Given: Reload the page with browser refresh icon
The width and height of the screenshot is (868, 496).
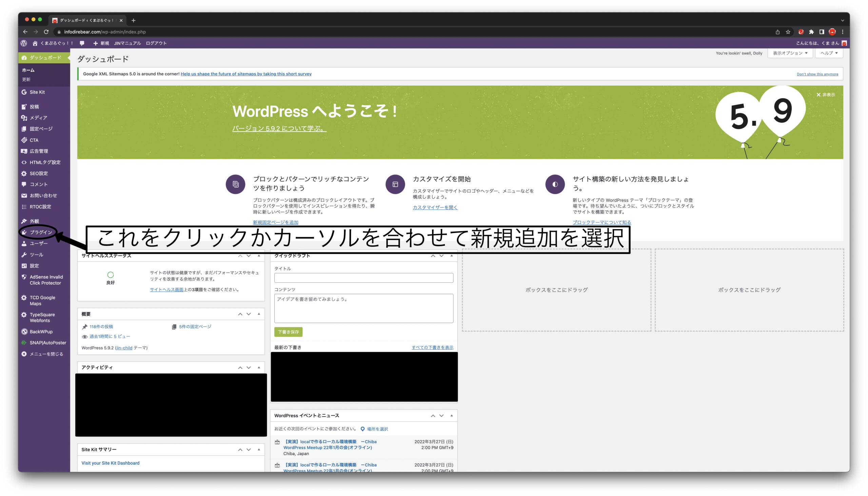Looking at the screenshot, I should point(46,32).
